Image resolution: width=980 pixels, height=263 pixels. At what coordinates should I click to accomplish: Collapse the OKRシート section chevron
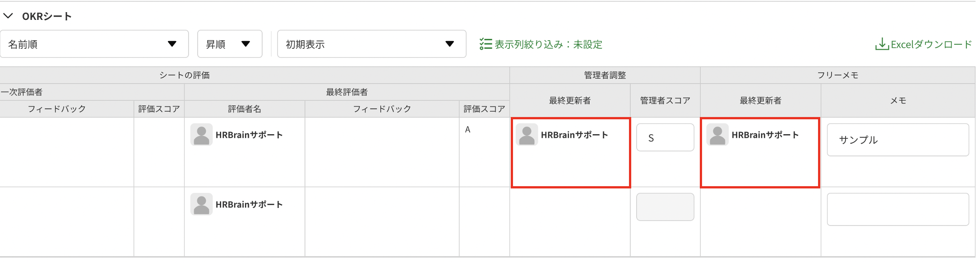[x=8, y=16]
